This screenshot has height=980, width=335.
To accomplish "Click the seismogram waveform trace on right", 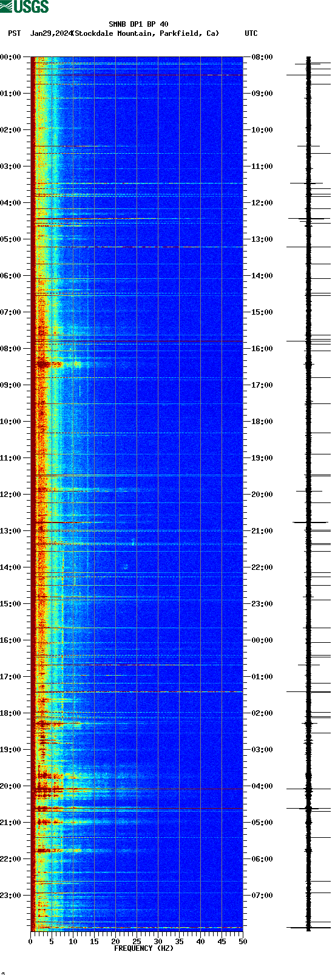I will pos(309,494).
